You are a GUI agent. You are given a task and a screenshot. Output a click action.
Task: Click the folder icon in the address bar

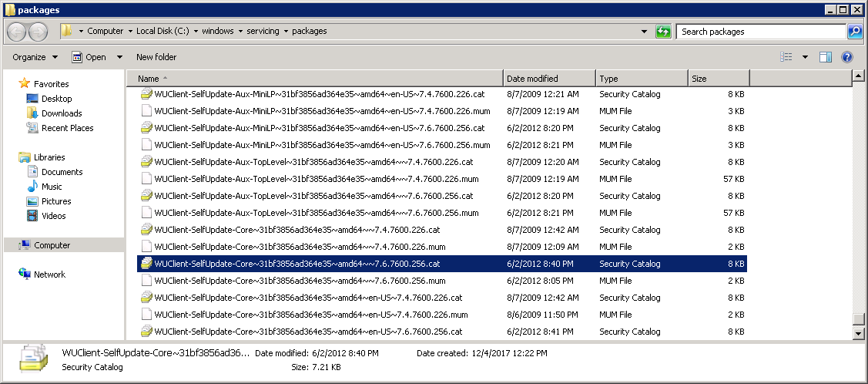click(67, 31)
